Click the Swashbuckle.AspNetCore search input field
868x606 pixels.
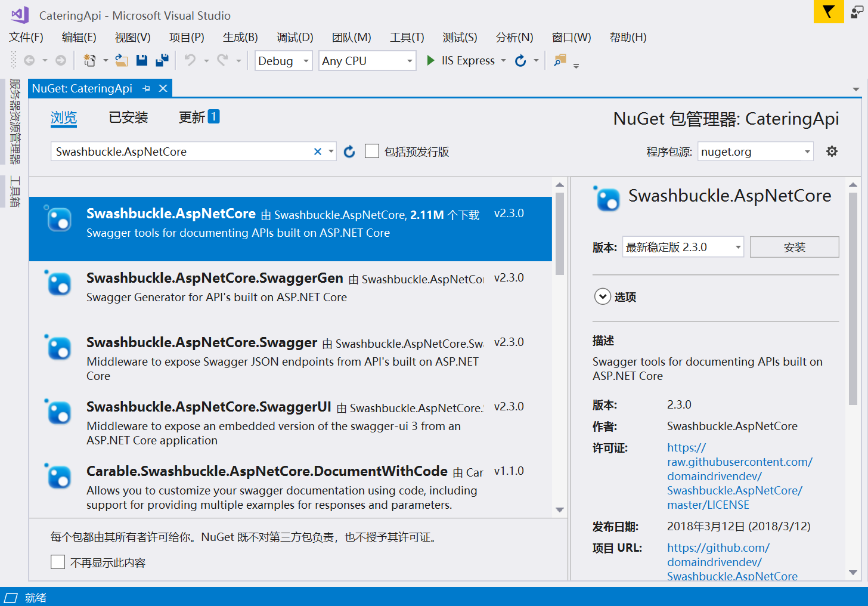click(x=184, y=151)
